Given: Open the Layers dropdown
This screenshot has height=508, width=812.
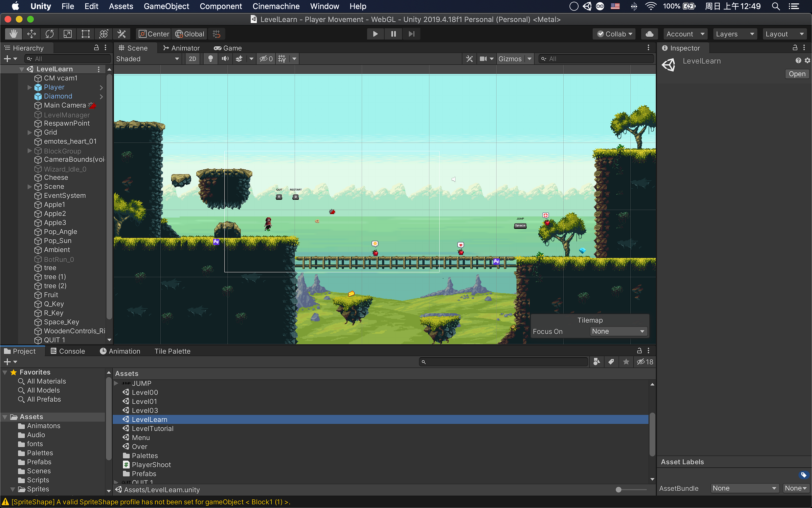Looking at the screenshot, I should (x=735, y=34).
